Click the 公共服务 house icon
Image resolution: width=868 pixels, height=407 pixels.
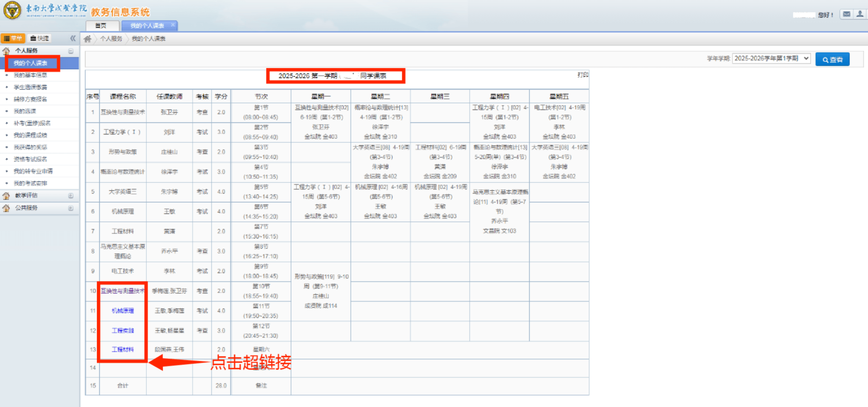[6, 208]
